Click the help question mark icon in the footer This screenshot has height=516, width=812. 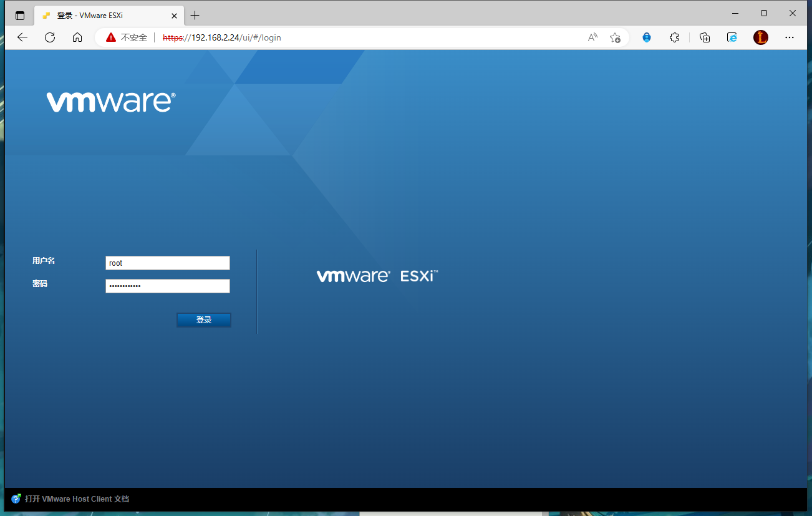(16, 499)
